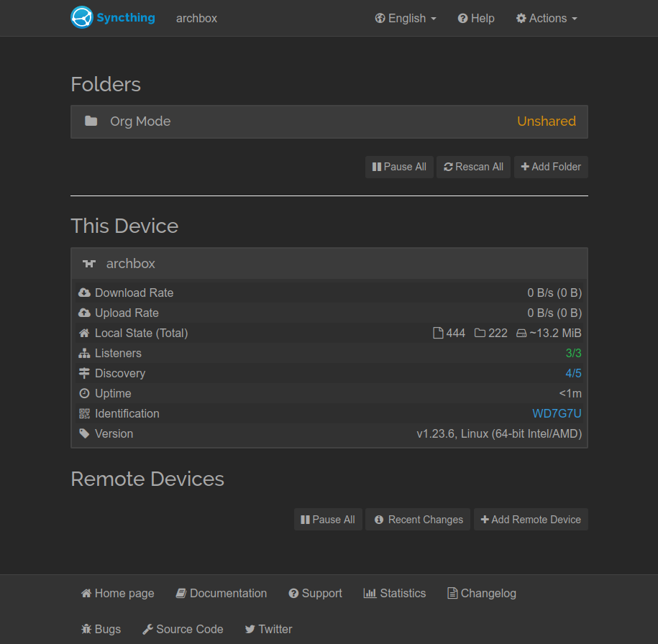Open Recent Changes
658x644 pixels.
417,519
